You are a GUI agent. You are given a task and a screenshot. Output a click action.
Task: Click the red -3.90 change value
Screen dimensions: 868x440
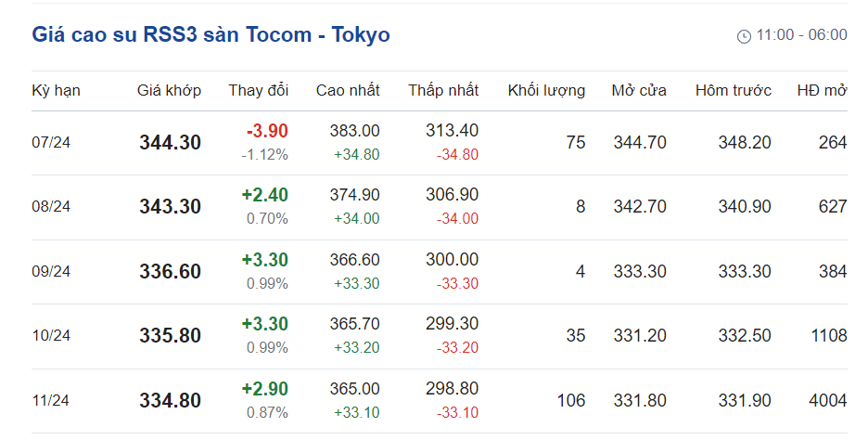pos(267,131)
